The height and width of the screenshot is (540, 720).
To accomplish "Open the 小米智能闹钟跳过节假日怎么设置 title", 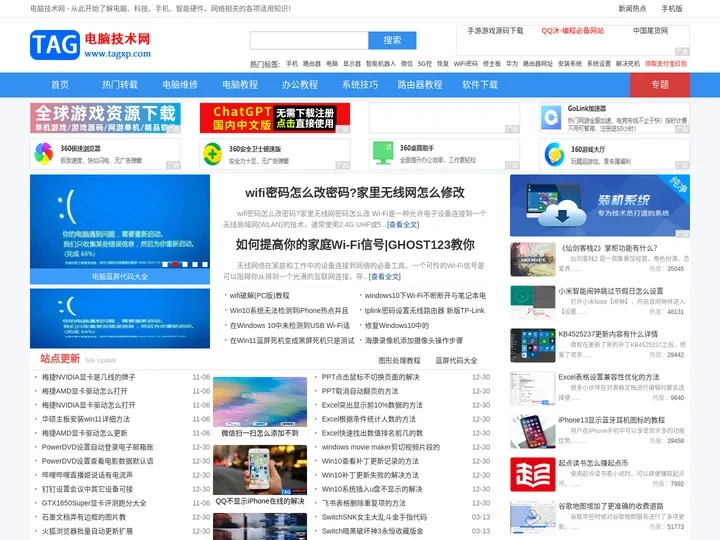I will 611,291.
